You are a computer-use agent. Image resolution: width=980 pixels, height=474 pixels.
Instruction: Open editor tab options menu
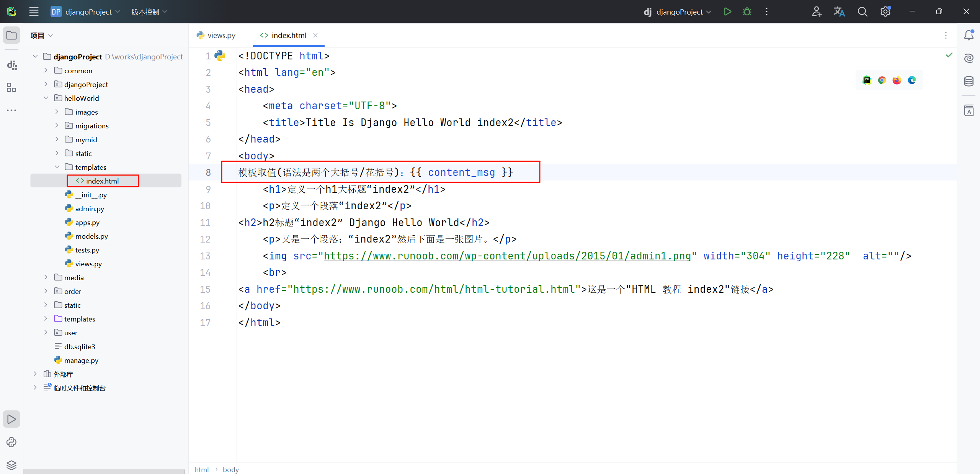click(x=946, y=35)
